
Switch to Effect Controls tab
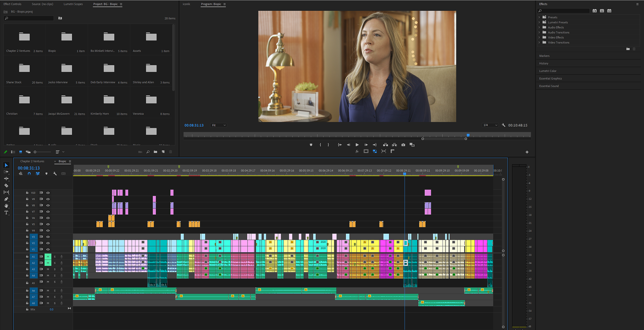(12, 4)
